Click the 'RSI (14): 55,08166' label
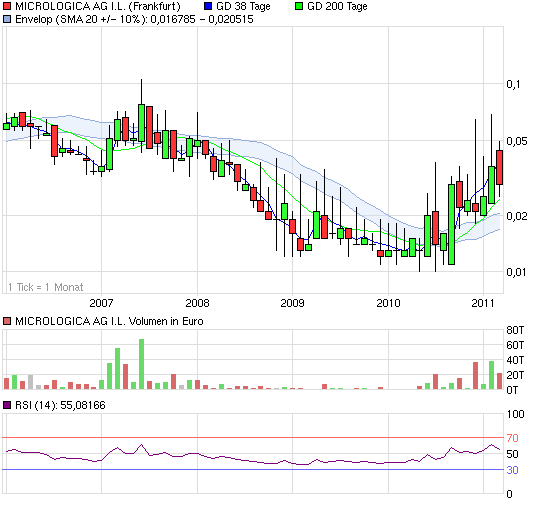545x515 pixels. pos(60,405)
